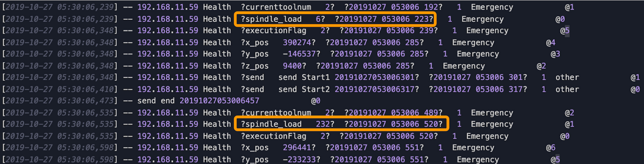Screen dimensions: 644x164
Task: Click the '@6' marker at line end
Action: [x=551, y=148]
